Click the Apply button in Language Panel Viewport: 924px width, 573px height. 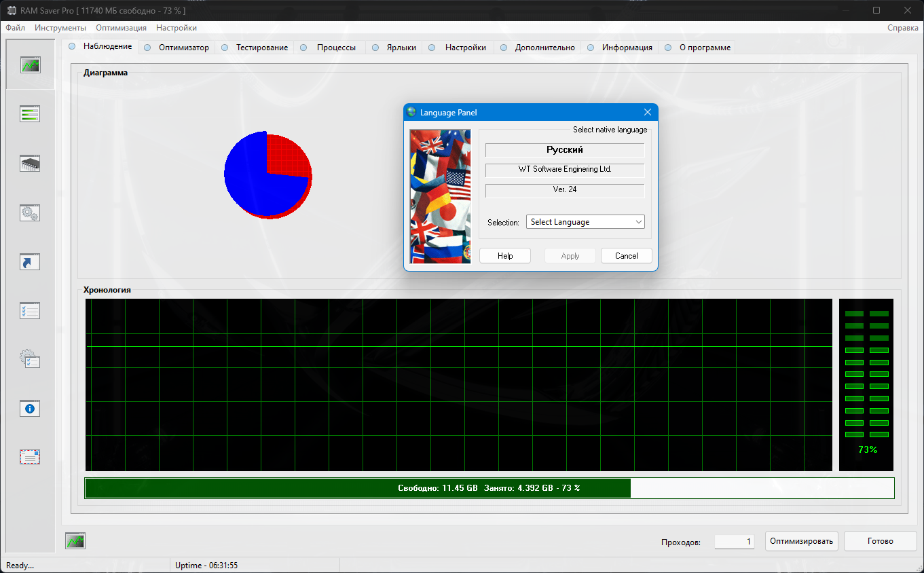click(570, 256)
